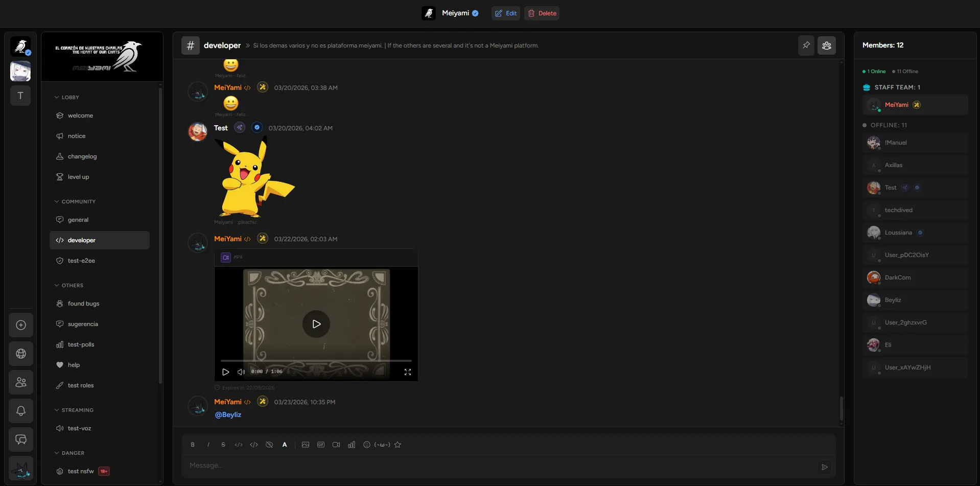
Task: Open the poll creation chart icon
Action: (352, 445)
